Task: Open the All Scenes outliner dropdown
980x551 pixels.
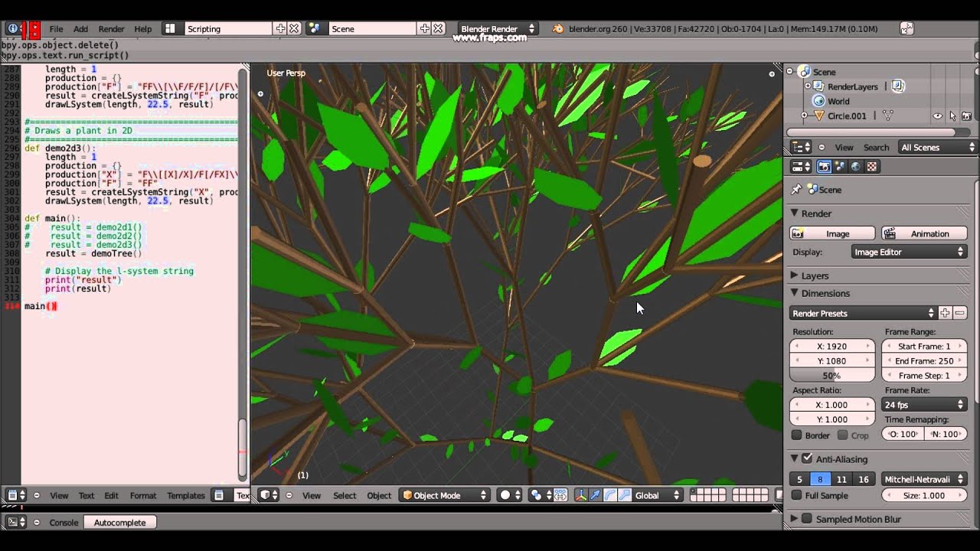Action: [x=938, y=147]
